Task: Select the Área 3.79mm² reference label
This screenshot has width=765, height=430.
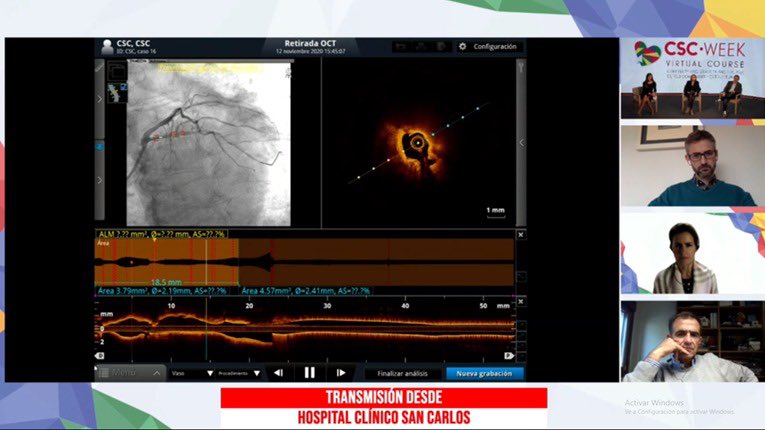Action: [162, 291]
